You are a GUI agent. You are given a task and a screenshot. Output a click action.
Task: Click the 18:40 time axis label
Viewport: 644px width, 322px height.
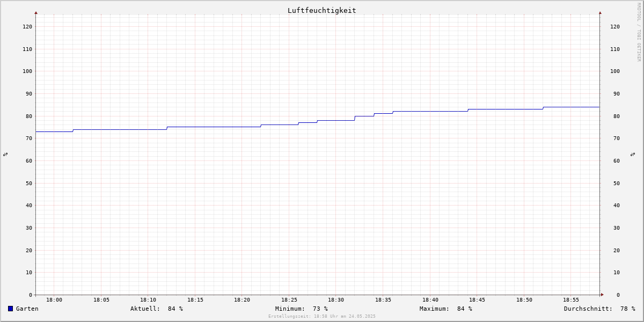click(430, 300)
